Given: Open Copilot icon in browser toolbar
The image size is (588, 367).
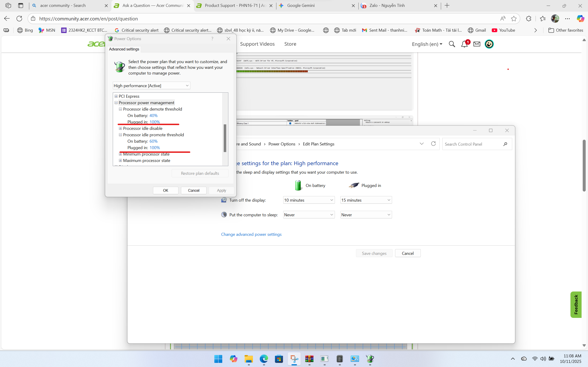Looking at the screenshot, I should pyautogui.click(x=580, y=19).
